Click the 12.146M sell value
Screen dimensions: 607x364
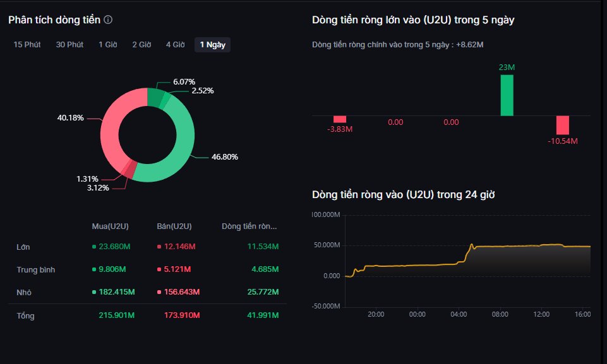(179, 247)
